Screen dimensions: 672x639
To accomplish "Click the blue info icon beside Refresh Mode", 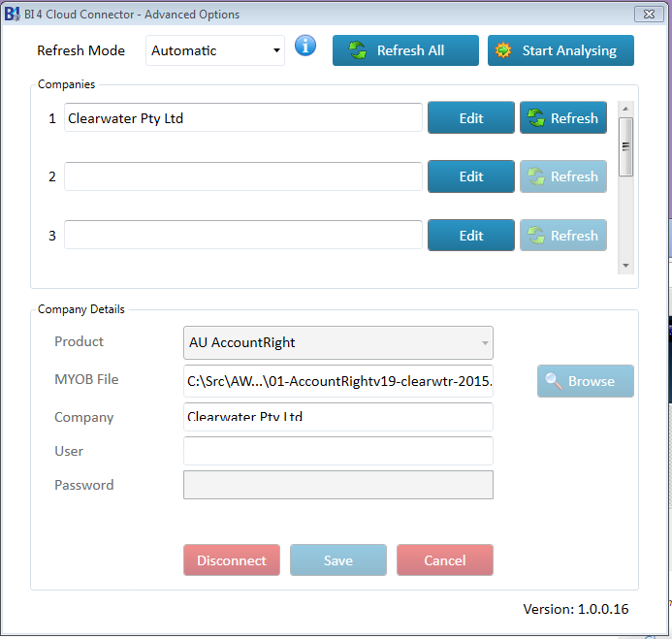I will tap(305, 46).
